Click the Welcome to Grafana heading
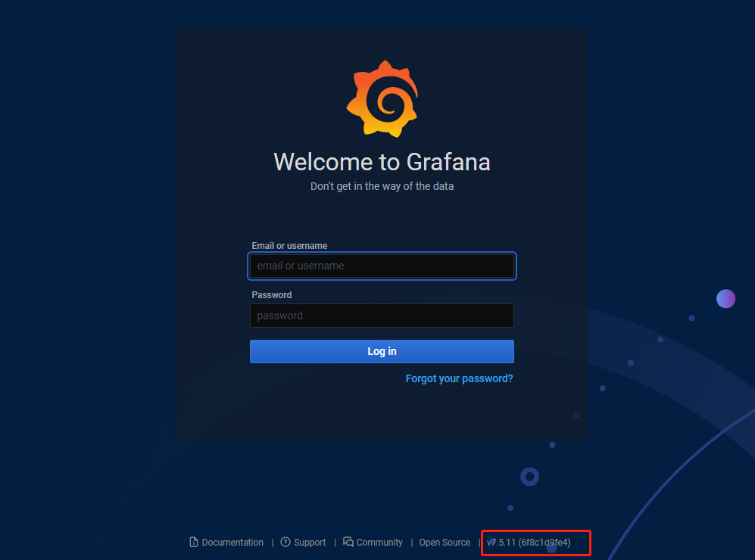 [x=382, y=161]
